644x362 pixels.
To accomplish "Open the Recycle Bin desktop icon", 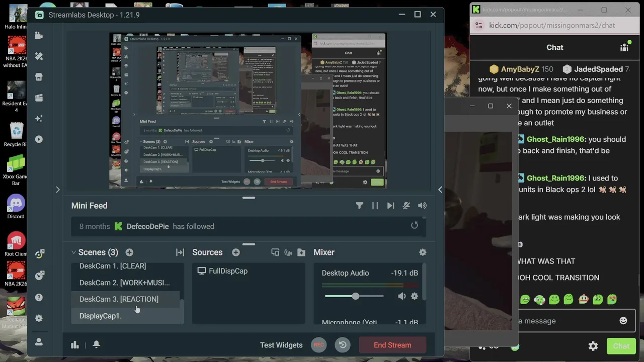I will click(16, 134).
